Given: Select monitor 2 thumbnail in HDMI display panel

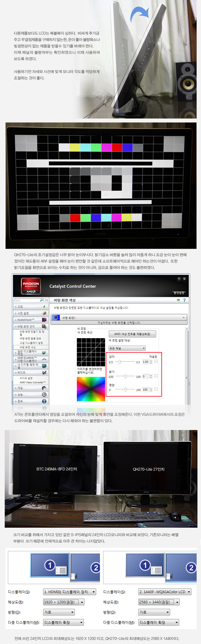Looking at the screenshot, I should pos(85,568).
